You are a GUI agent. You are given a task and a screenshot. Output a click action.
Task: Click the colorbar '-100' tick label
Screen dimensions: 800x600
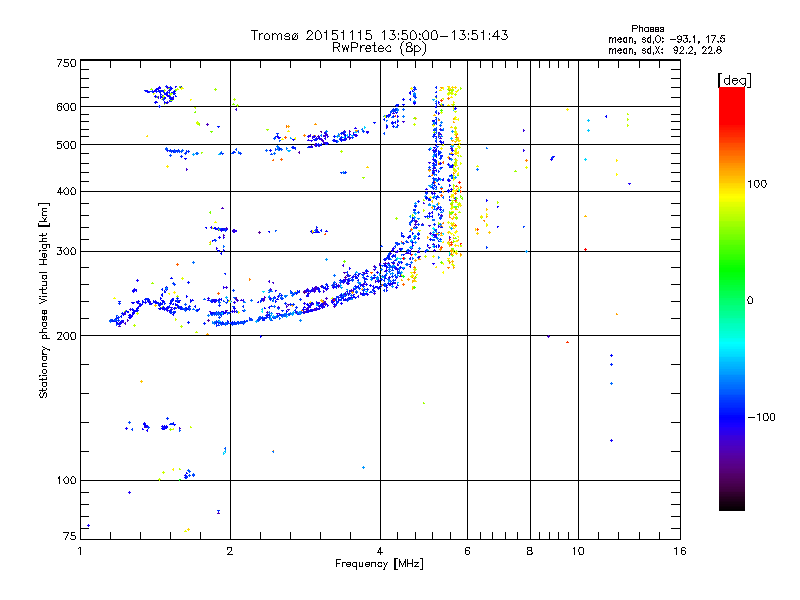pyautogui.click(x=761, y=417)
